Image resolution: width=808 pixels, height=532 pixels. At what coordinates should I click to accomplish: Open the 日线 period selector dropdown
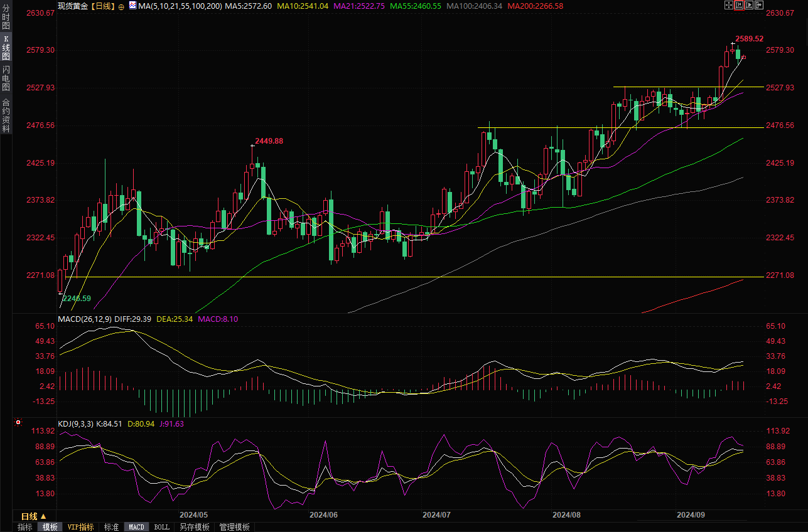click(x=33, y=516)
